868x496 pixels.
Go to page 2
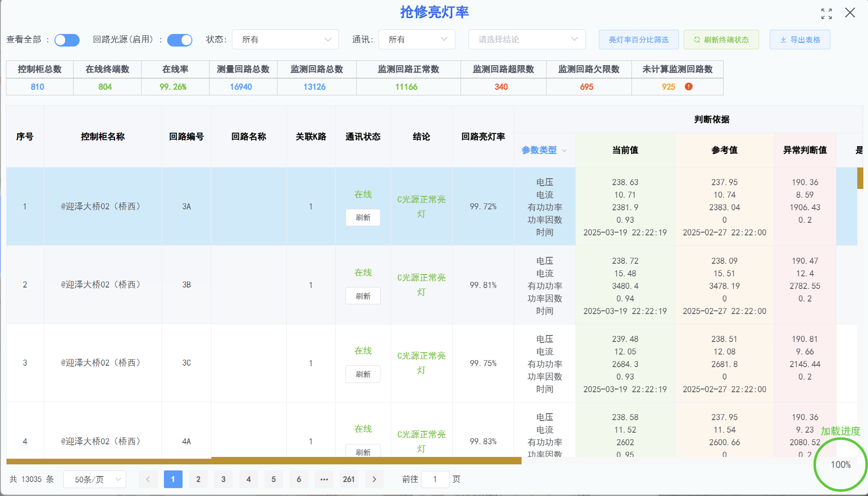pos(198,479)
